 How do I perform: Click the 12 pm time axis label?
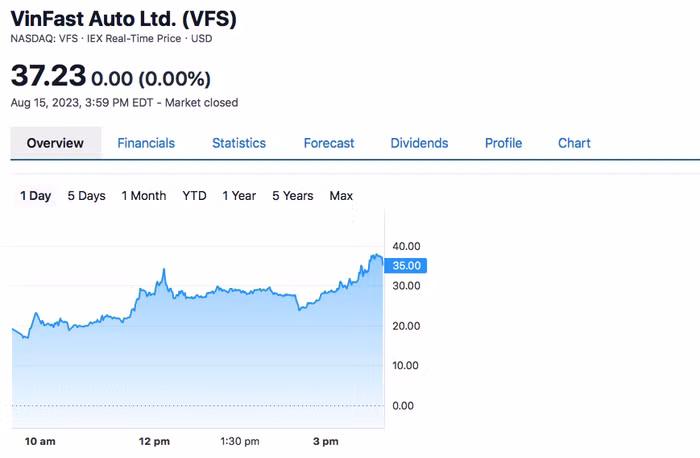[155, 441]
